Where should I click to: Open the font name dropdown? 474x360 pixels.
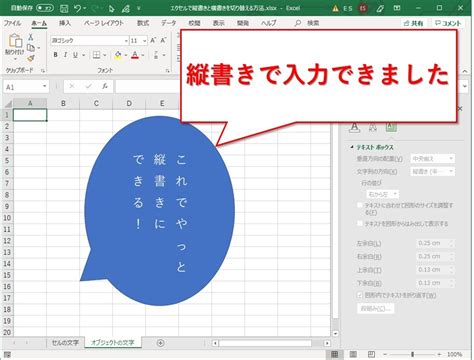pyautogui.click(x=126, y=41)
